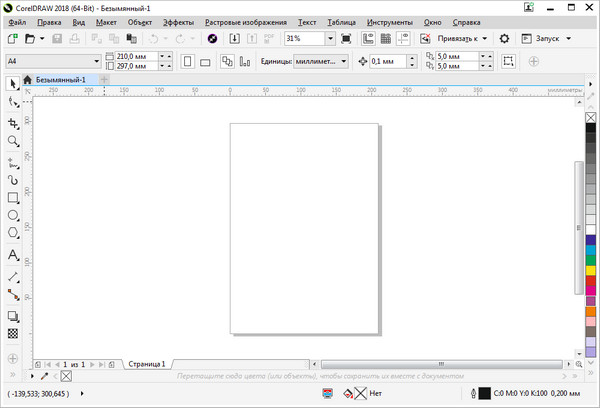Select the Crop tool
This screenshot has width=600, height=408.
[x=13, y=123]
